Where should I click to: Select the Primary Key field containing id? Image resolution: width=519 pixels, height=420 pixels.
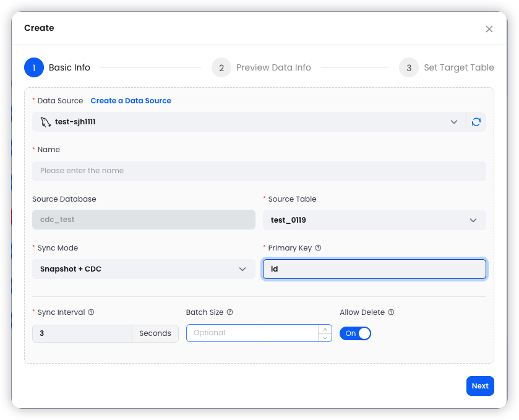[374, 269]
